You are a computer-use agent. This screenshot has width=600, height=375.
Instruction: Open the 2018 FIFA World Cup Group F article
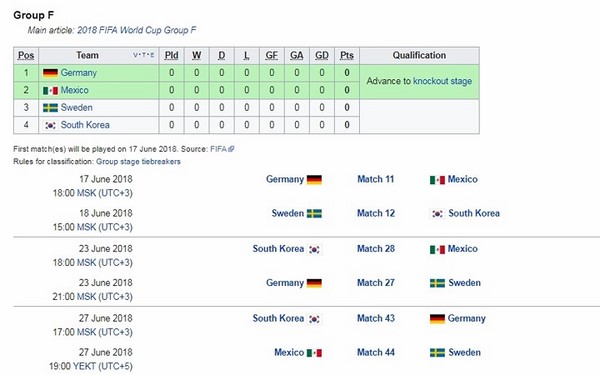[x=137, y=30]
